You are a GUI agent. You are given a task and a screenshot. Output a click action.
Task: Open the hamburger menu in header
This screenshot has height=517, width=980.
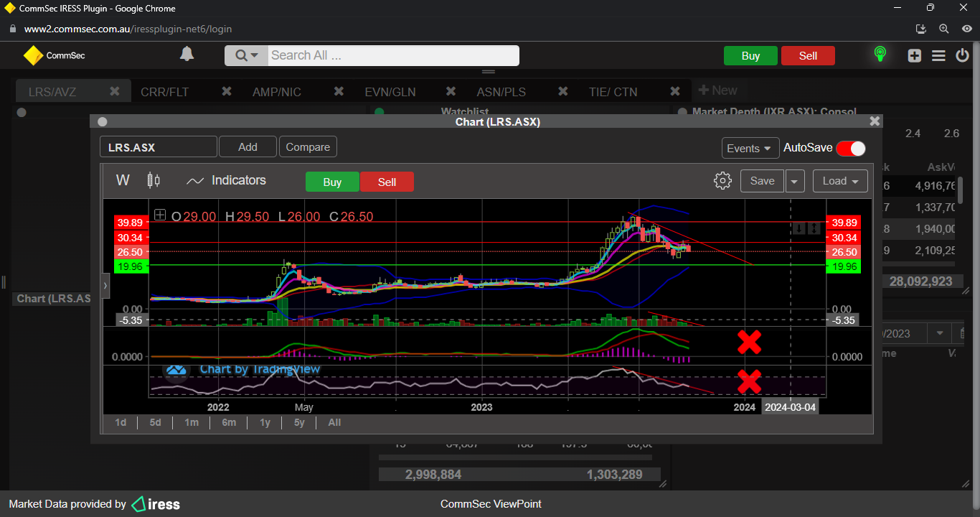(x=938, y=55)
